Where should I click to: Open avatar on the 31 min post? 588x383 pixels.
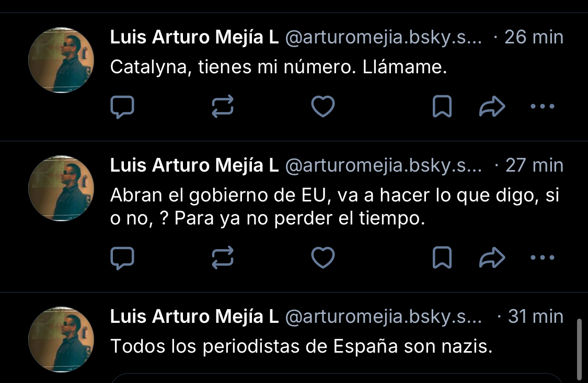click(61, 340)
